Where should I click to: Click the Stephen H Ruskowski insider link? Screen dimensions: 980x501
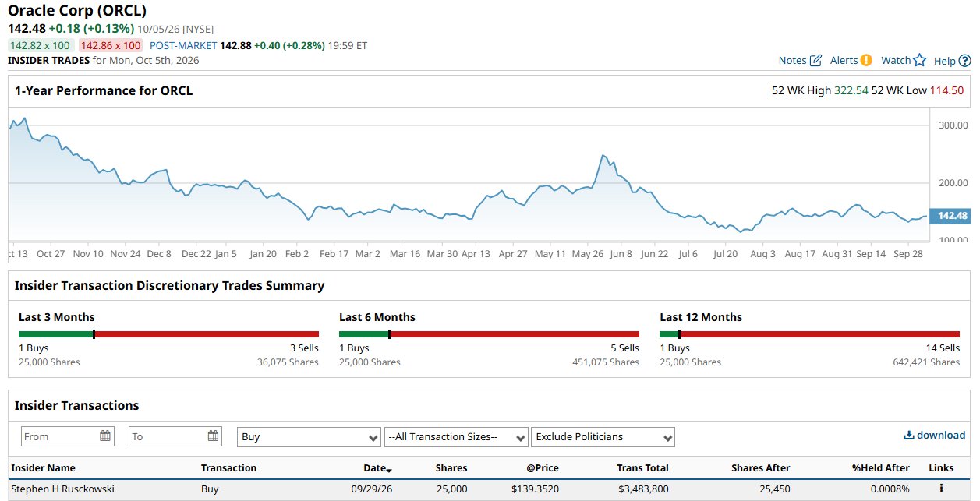point(62,489)
